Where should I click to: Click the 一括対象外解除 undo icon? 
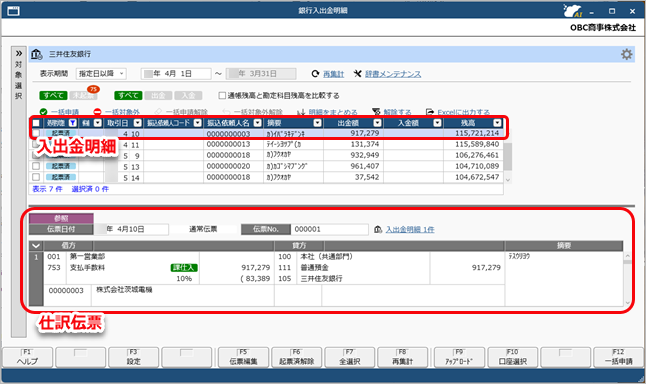pyautogui.click(x=226, y=112)
